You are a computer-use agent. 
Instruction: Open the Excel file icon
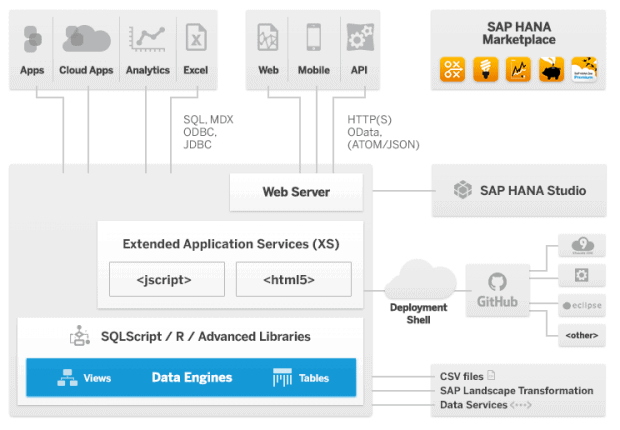(x=196, y=37)
